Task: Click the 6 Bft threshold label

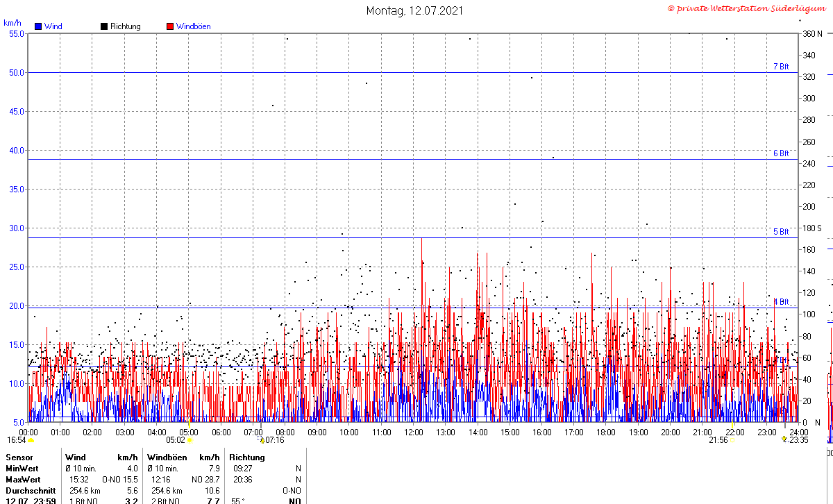Action: point(781,153)
